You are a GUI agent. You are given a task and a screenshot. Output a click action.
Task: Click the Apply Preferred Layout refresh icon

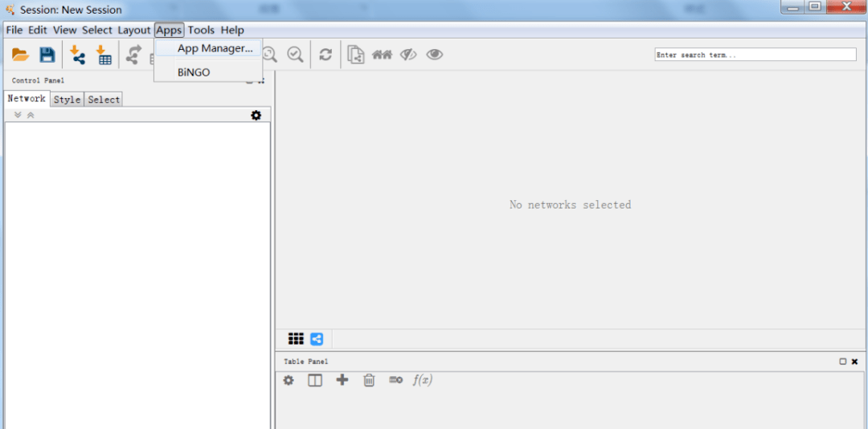[325, 55]
